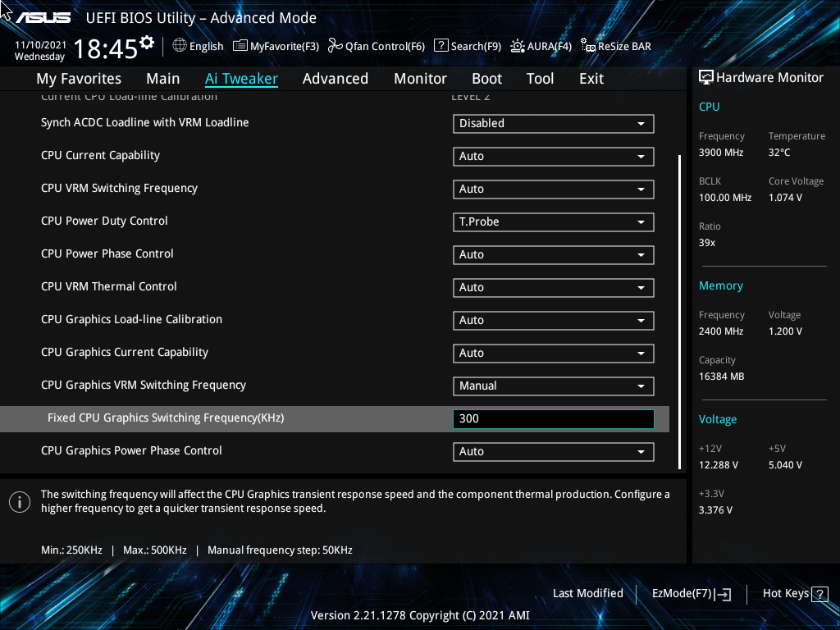Image resolution: width=840 pixels, height=630 pixels.
Task: Go to the Boot tab
Action: point(487,79)
